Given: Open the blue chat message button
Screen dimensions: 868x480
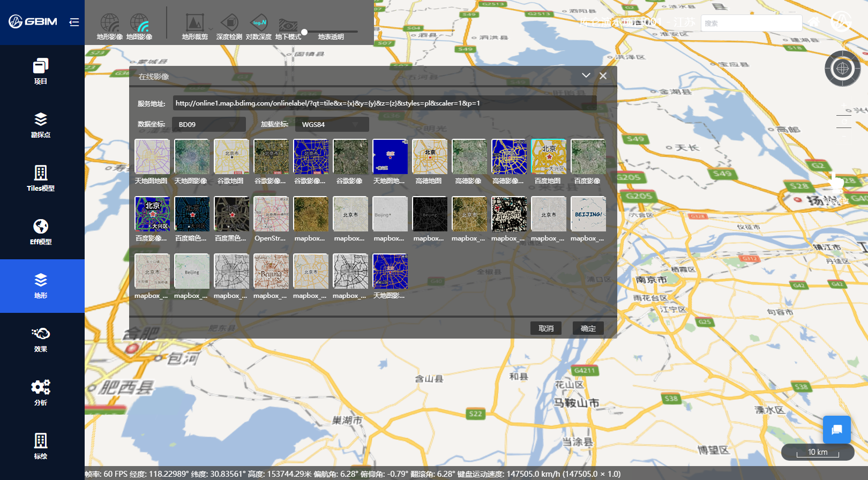Looking at the screenshot, I should coord(837,430).
